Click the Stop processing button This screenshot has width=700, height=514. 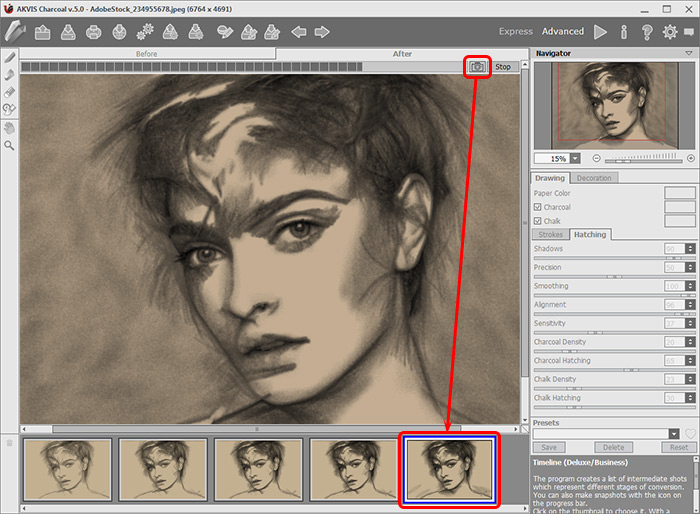point(503,67)
